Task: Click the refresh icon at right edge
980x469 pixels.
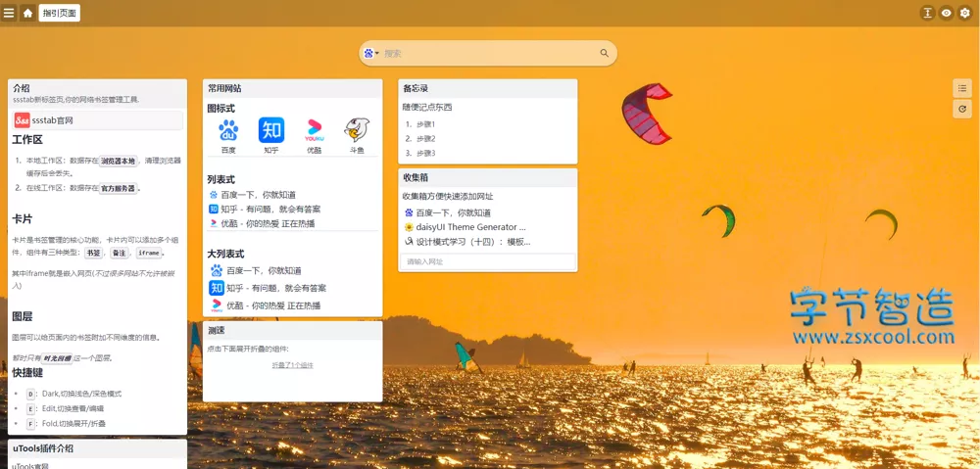Action: pyautogui.click(x=962, y=110)
